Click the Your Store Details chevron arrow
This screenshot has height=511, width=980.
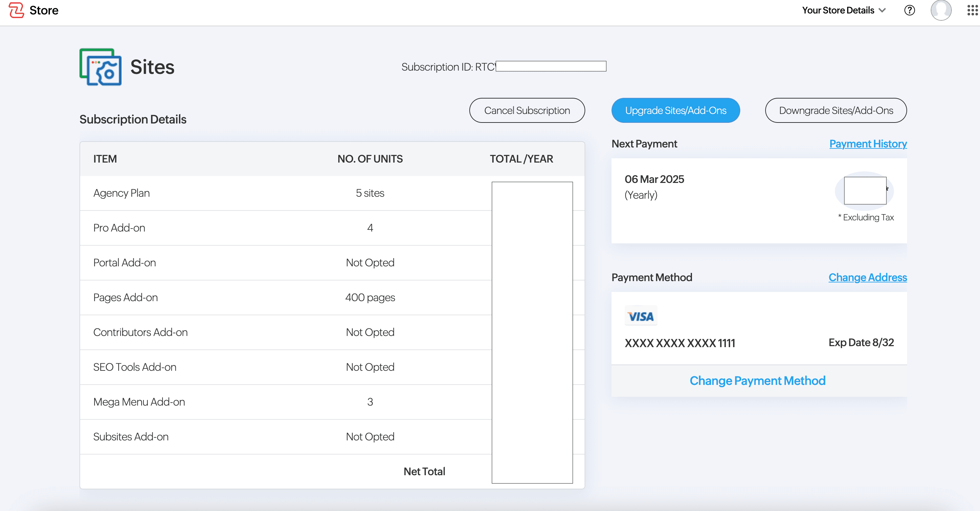click(882, 10)
